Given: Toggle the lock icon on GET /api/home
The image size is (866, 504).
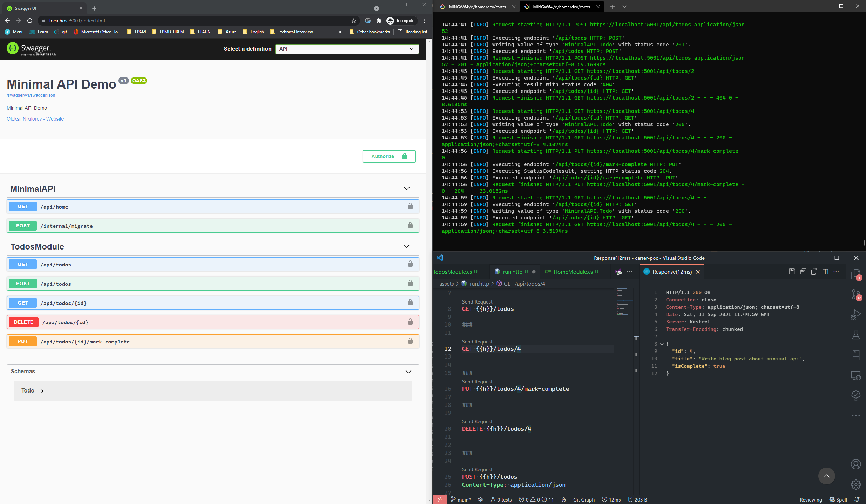Looking at the screenshot, I should click(411, 206).
